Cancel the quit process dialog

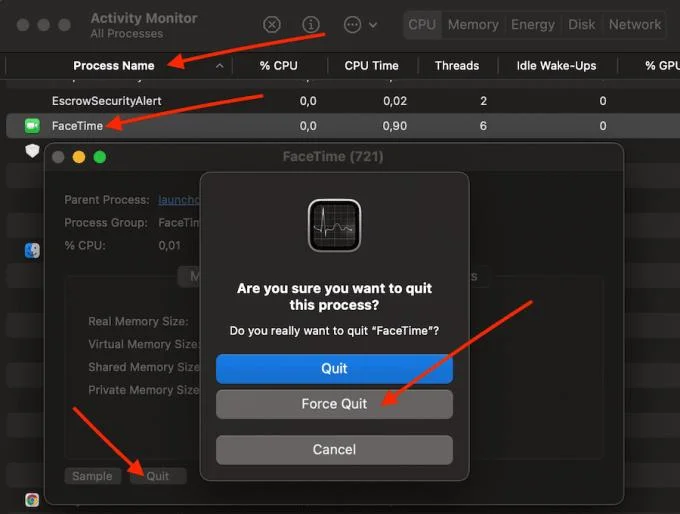pyautogui.click(x=334, y=449)
